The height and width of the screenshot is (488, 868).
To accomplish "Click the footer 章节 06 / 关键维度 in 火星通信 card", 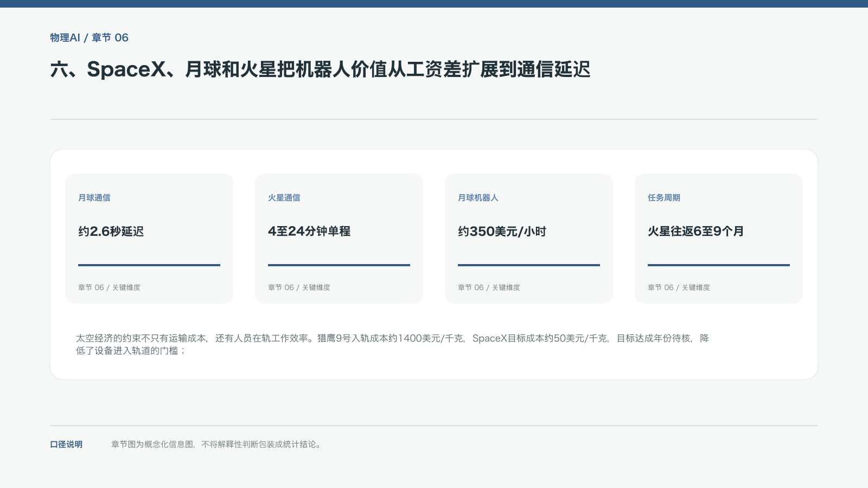I will (x=299, y=287).
